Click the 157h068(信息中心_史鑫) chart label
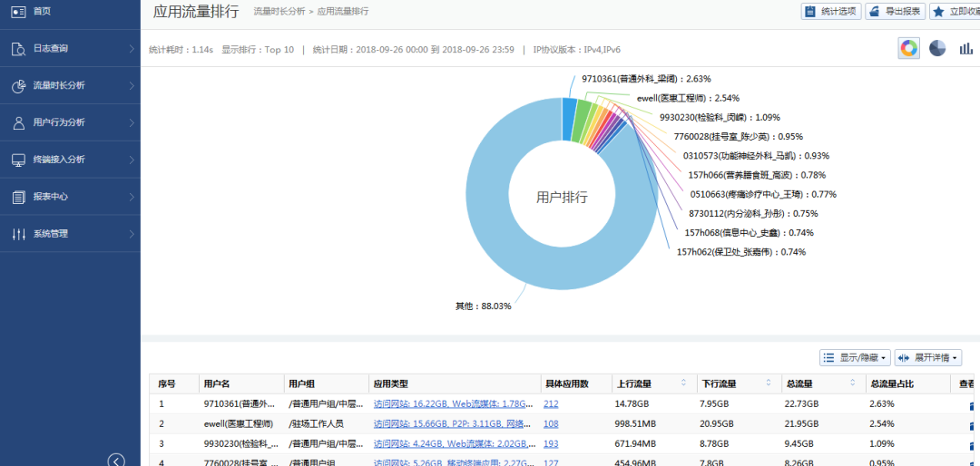Screen dimensions: 980x466 coord(749,232)
